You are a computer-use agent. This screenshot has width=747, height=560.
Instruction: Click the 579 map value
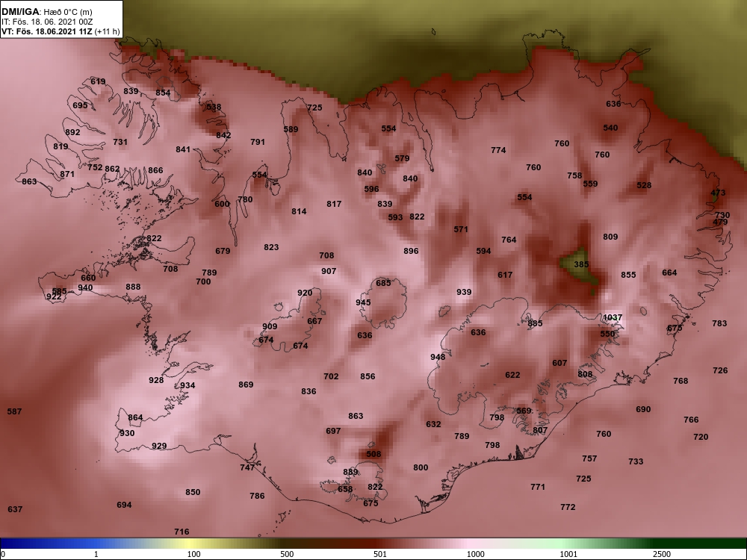pyautogui.click(x=402, y=158)
